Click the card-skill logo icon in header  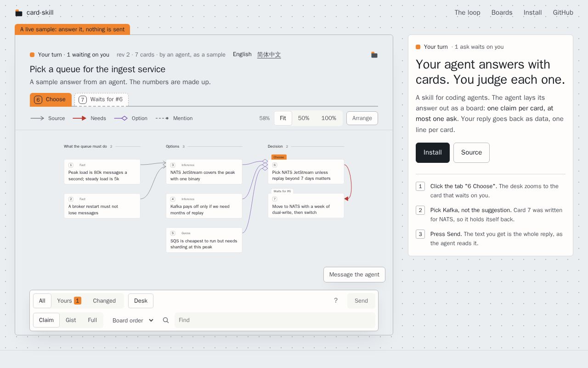[19, 13]
